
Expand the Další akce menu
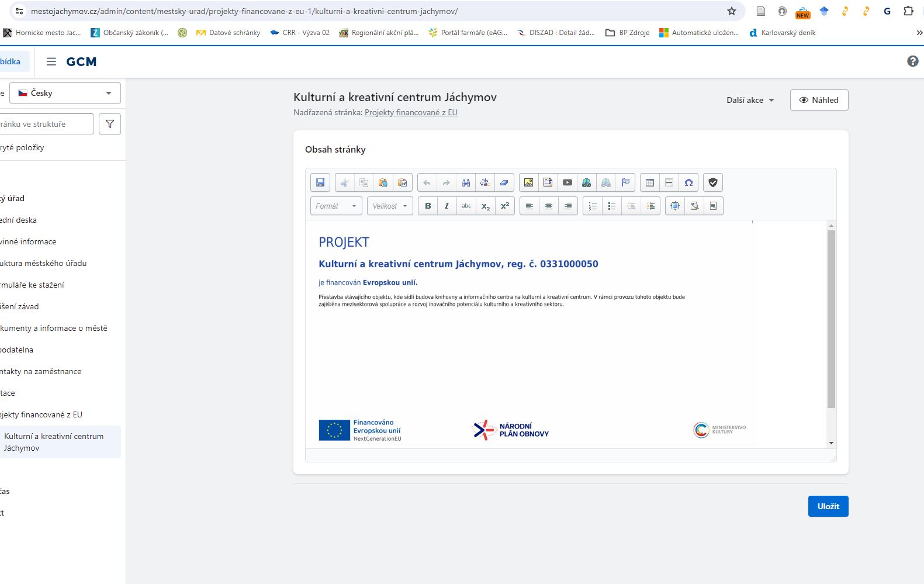pyautogui.click(x=750, y=100)
